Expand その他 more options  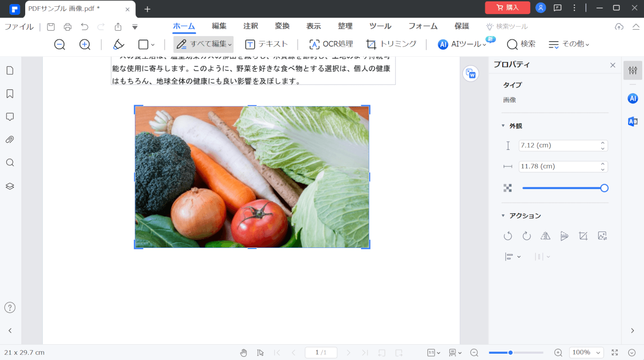[x=569, y=44]
